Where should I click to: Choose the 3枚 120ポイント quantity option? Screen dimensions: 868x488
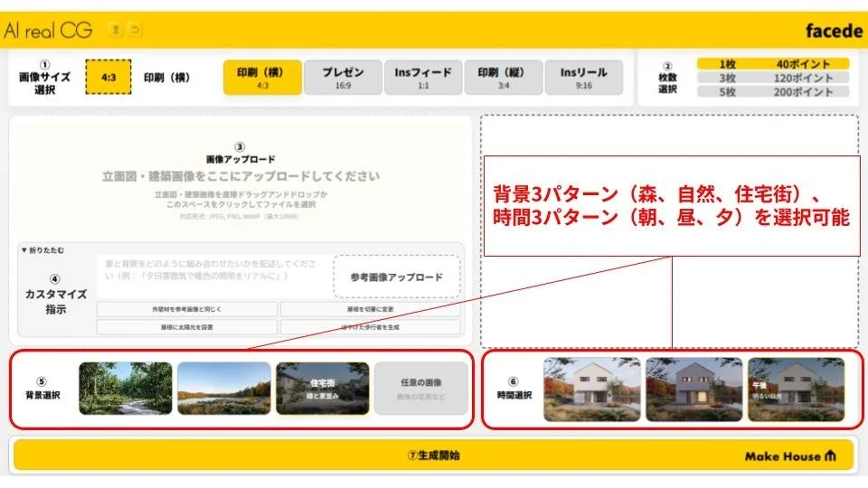pos(773,78)
